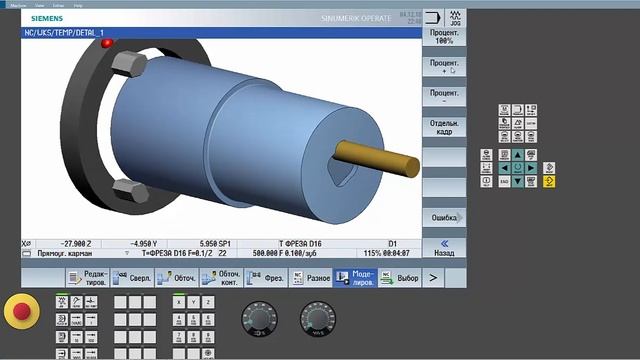Click the SELECT key between the arrows
Image resolution: width=640 pixels, height=360 pixels.
coord(518,168)
